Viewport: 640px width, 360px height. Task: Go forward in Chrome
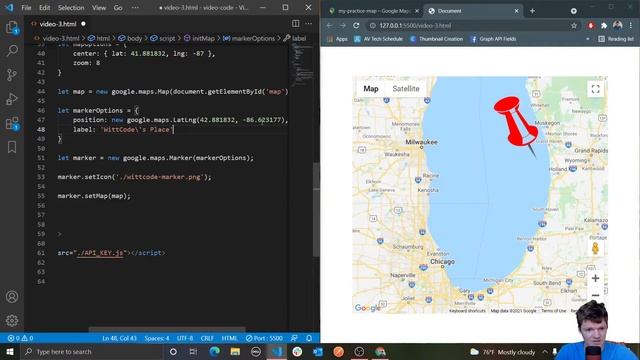[342, 25]
